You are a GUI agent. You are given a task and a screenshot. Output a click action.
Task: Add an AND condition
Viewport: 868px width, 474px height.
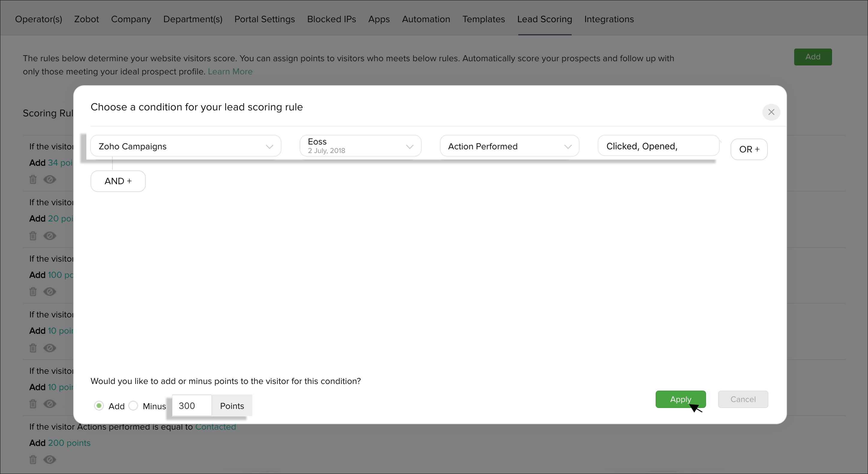point(118,181)
